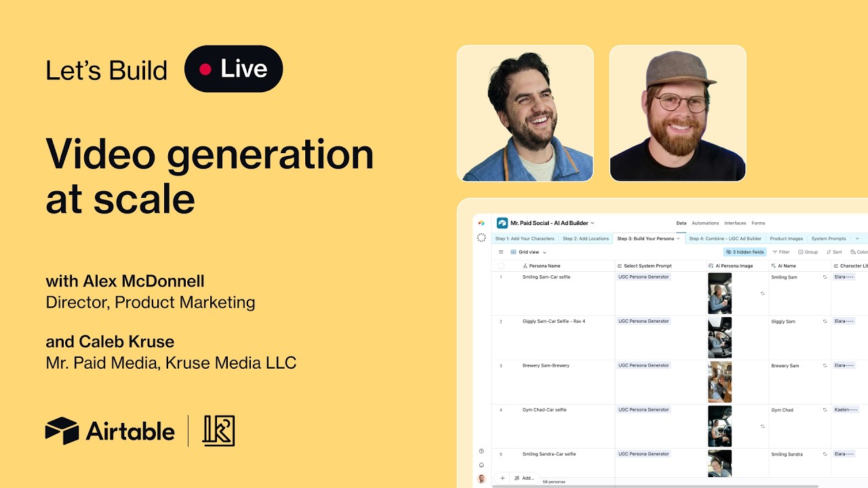Click the Group toolbar button
The image size is (868, 488).
808,252
